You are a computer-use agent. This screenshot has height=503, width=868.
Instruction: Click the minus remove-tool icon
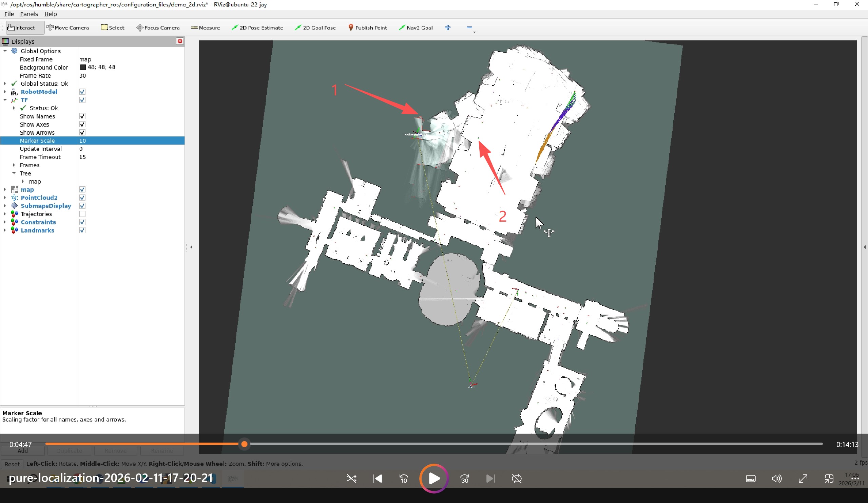pyautogui.click(x=469, y=27)
